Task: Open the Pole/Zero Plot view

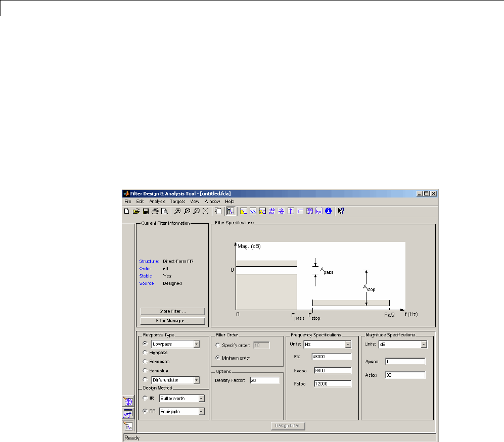Action: [309, 211]
